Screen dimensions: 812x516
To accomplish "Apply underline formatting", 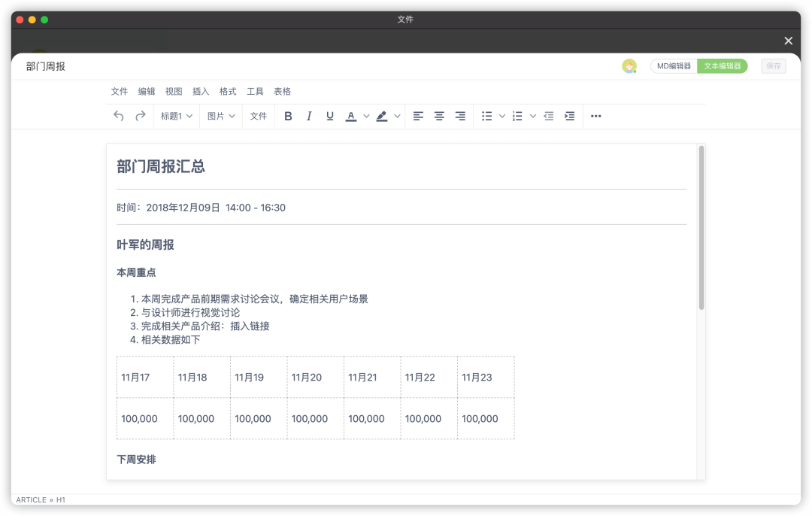I will 329,116.
